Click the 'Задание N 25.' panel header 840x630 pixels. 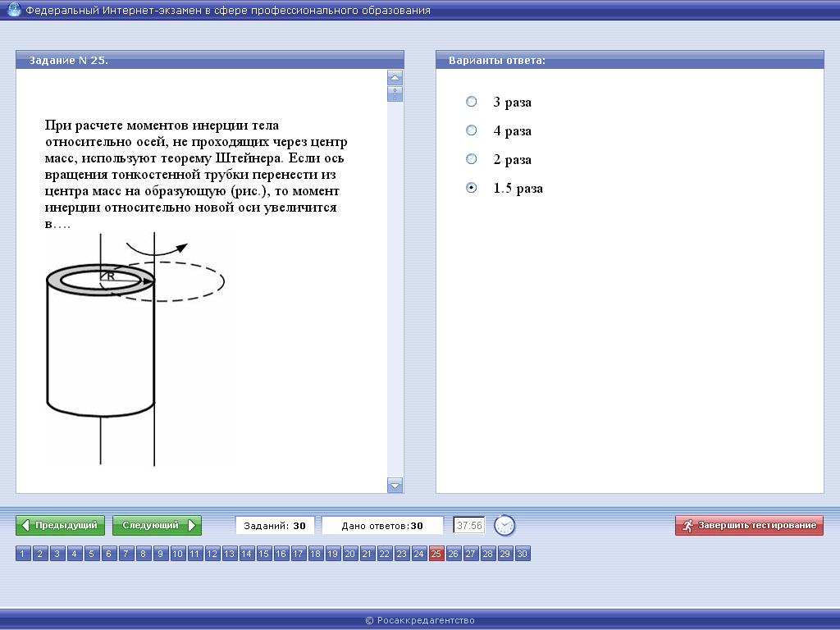(x=210, y=60)
